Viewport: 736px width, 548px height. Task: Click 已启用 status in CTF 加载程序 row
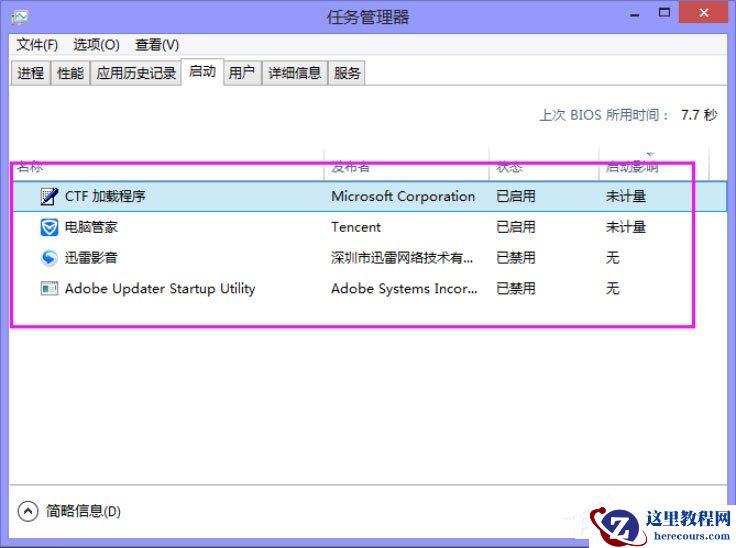pyautogui.click(x=516, y=196)
